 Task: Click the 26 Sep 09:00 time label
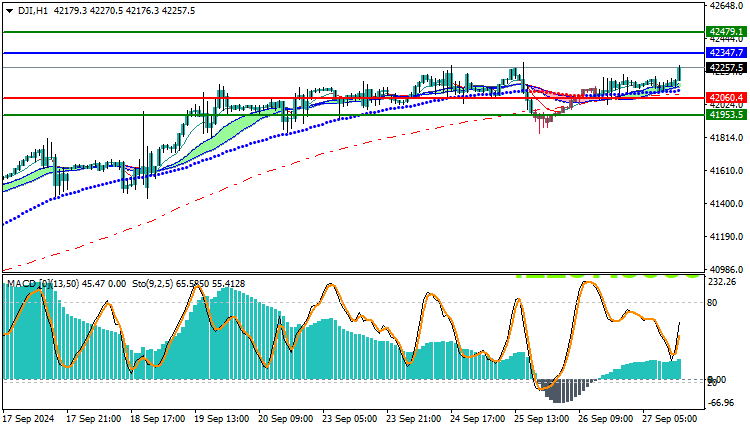tap(606, 419)
